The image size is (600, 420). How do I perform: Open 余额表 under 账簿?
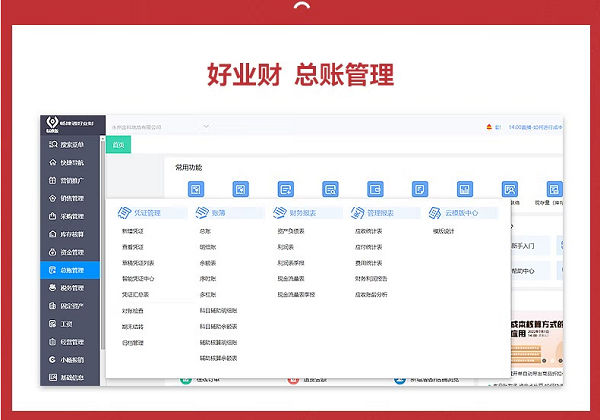pyautogui.click(x=208, y=263)
